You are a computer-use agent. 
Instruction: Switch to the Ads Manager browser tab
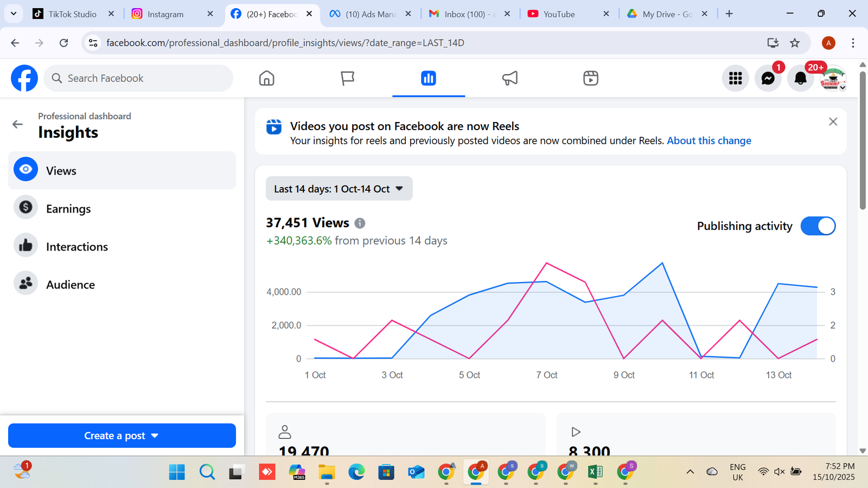[x=371, y=14]
